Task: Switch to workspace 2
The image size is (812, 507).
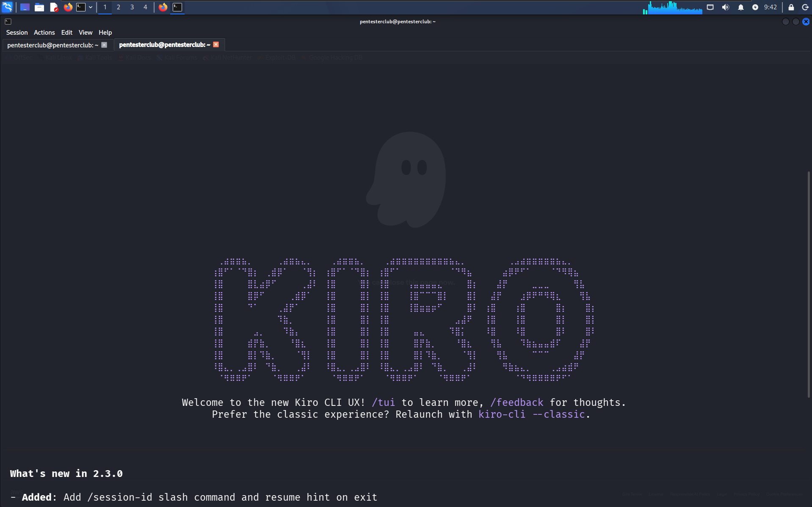Action: coord(119,7)
